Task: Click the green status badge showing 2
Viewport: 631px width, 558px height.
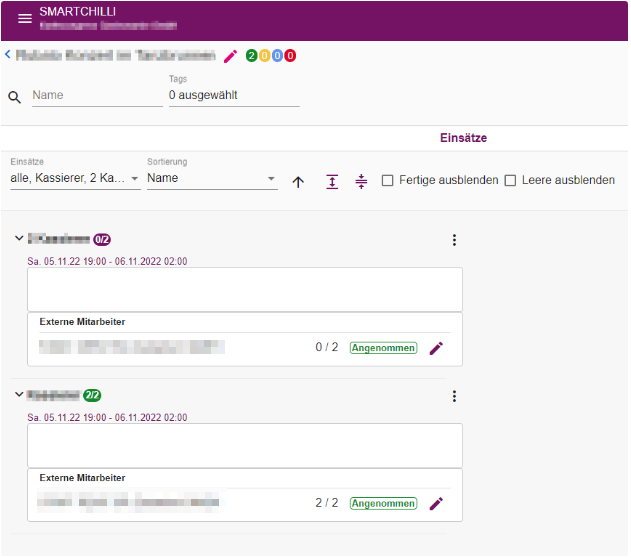Action: pos(252,56)
